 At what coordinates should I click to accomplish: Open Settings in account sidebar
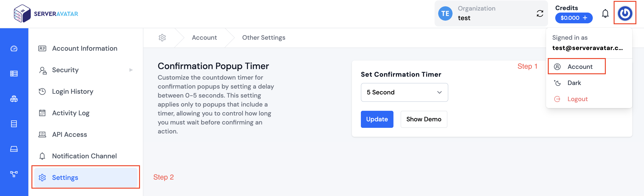[x=86, y=177]
